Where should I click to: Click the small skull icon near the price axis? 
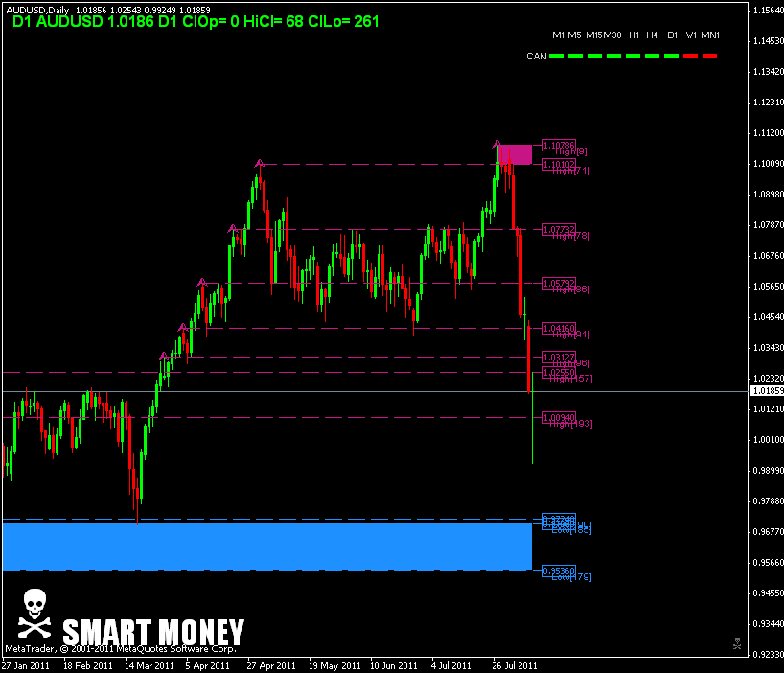[x=737, y=643]
